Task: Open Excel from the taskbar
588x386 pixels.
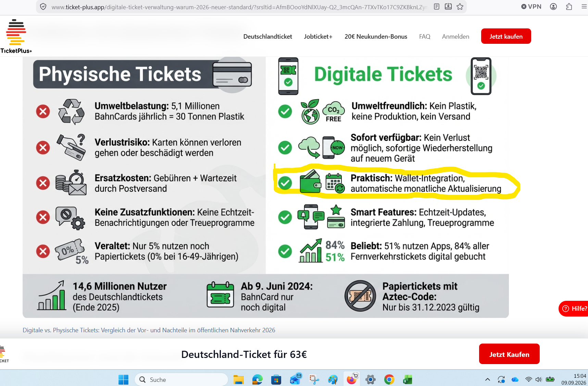Action: (408, 379)
